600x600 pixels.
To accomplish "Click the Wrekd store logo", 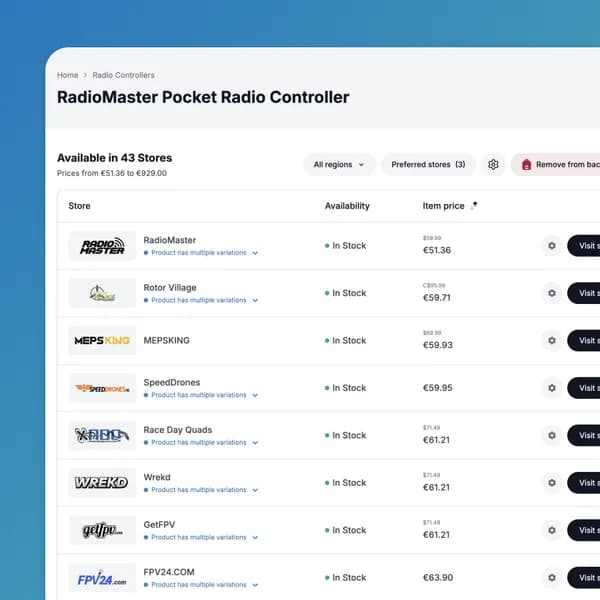I will (102, 483).
